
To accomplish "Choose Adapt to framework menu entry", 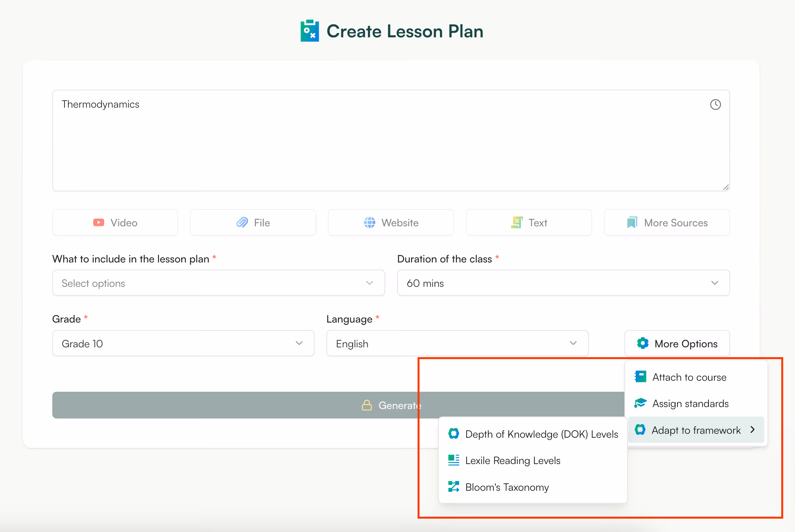I will coord(696,430).
